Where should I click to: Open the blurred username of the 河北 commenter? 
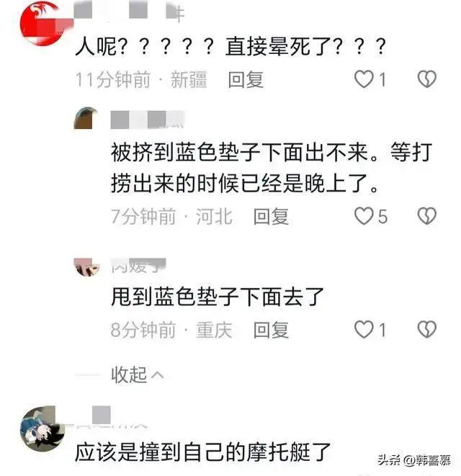point(148,120)
